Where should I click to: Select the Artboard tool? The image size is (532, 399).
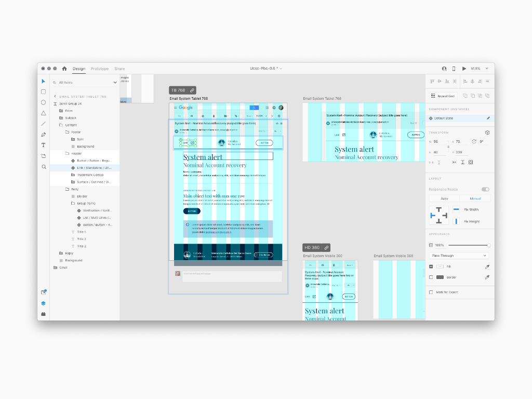[x=44, y=156]
